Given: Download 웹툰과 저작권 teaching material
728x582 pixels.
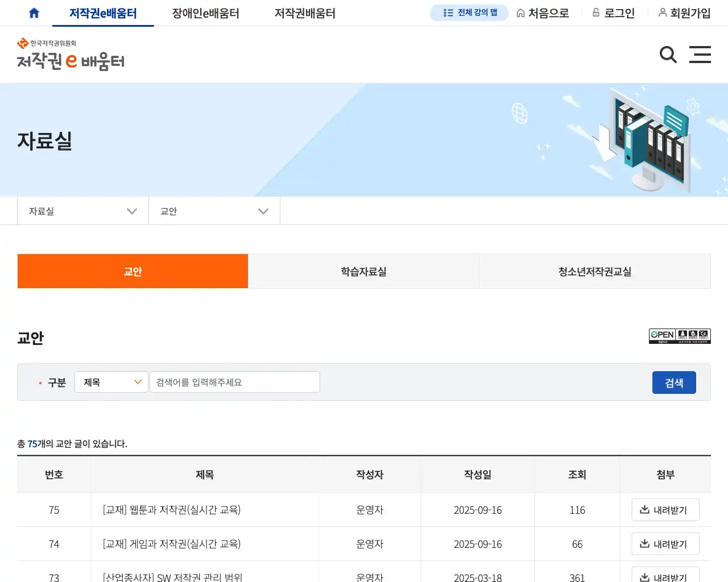Looking at the screenshot, I should (x=665, y=509).
